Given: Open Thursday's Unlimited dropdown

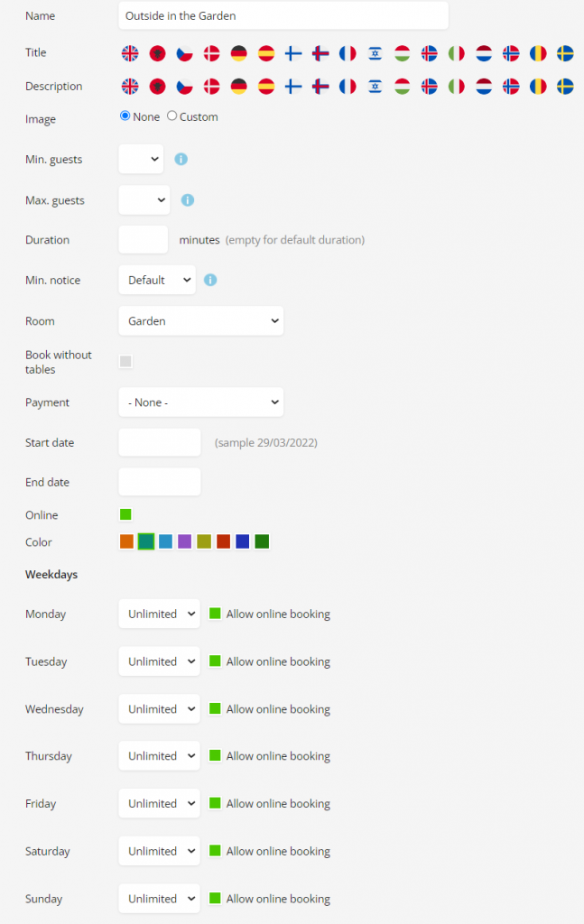Looking at the screenshot, I should pyautogui.click(x=159, y=756).
